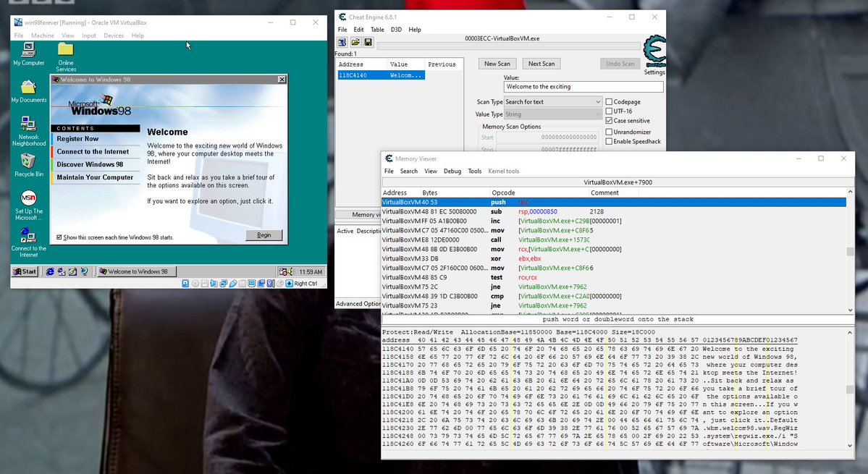Uncheck the Case sensitive checkbox

(x=609, y=121)
